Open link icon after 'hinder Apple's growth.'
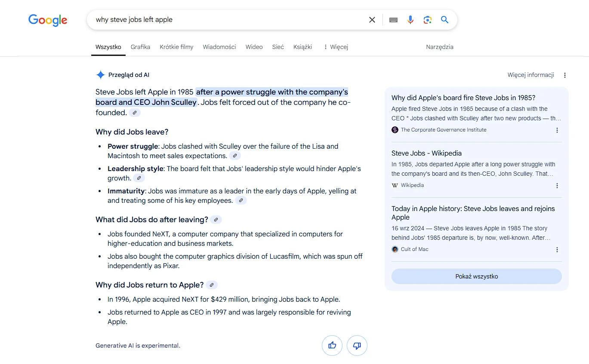 click(x=139, y=178)
